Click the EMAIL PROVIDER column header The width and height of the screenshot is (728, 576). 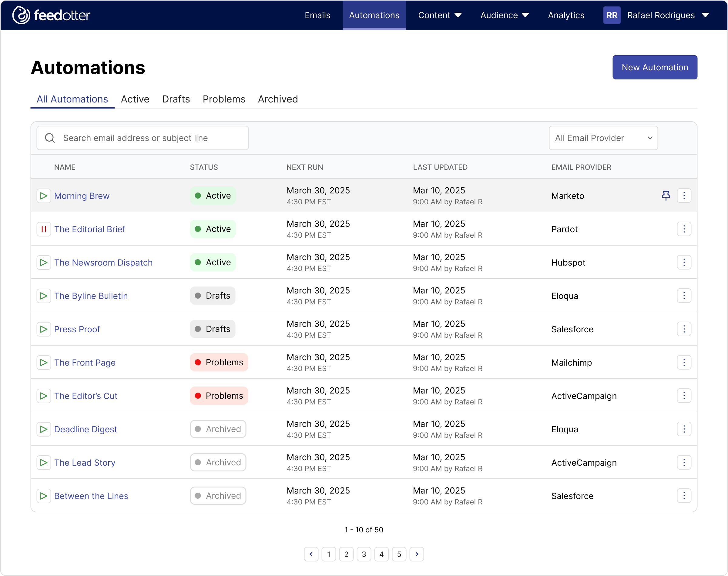click(581, 167)
